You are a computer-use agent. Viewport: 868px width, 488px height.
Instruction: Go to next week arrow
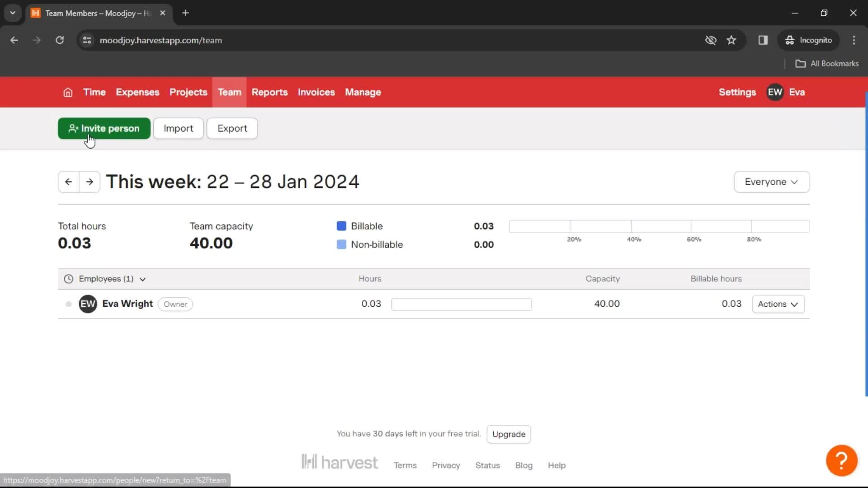click(90, 182)
